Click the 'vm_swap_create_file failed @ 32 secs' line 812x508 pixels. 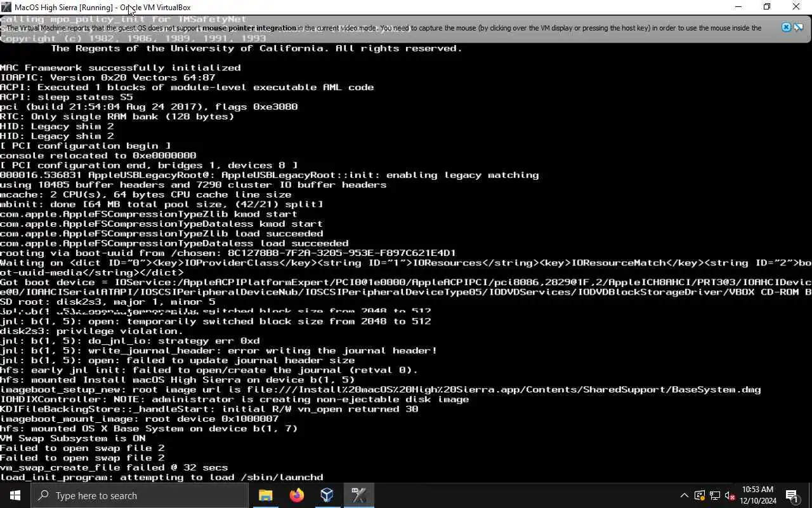click(114, 468)
